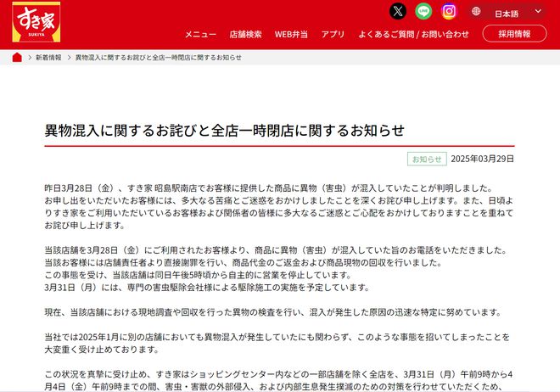560x392 pixels.
Task: Click the お知らせ category tag
Action: [x=427, y=160]
